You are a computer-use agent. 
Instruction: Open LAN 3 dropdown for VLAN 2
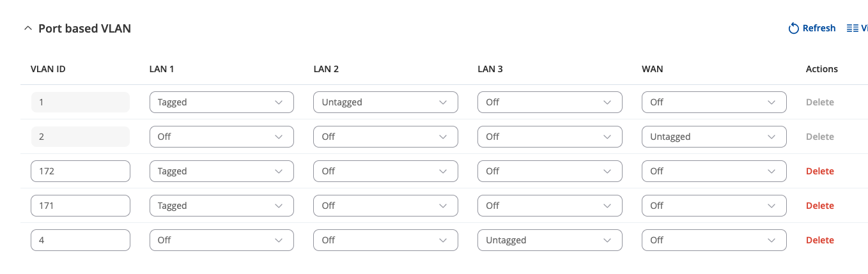pos(550,137)
